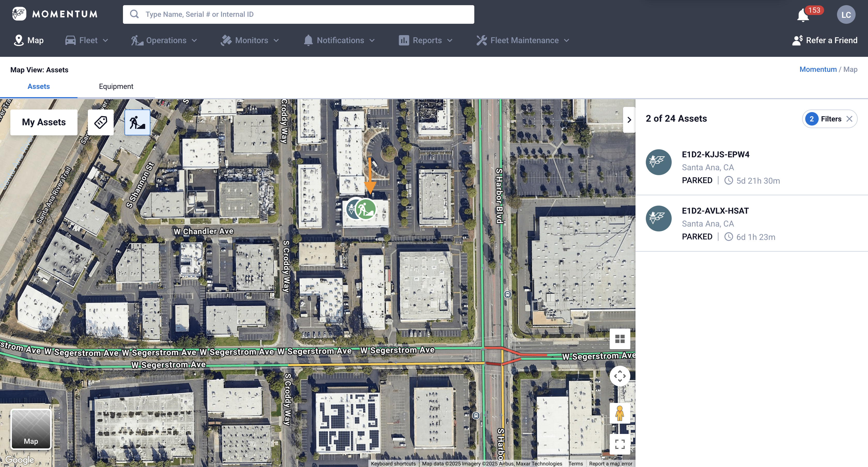This screenshot has height=467, width=868.
Task: Collapse the assets side panel
Action: tap(629, 120)
